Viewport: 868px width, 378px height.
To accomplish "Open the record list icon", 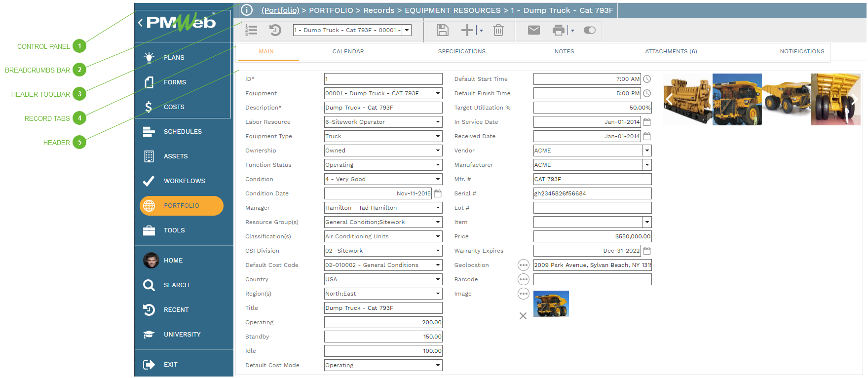I will [251, 31].
